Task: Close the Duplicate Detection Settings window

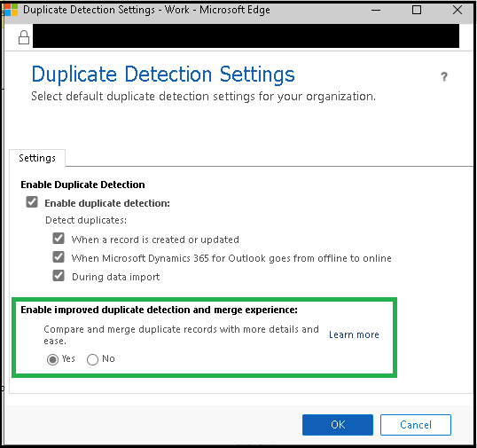Action: pyautogui.click(x=457, y=10)
